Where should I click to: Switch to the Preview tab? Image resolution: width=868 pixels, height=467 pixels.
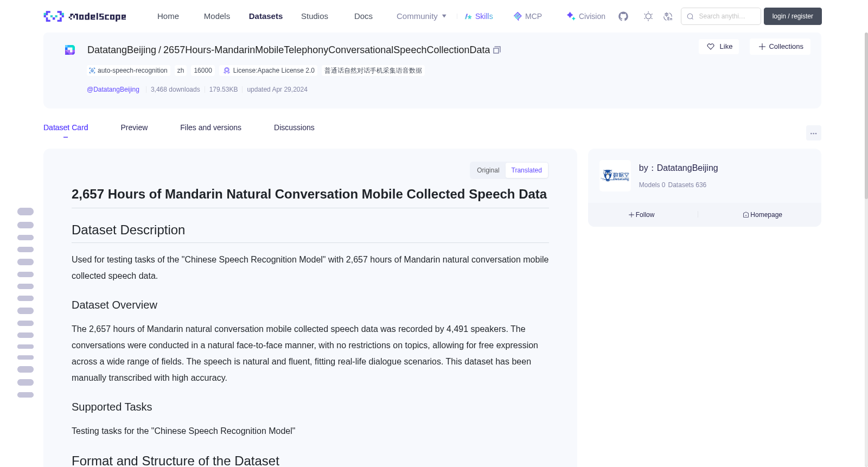[x=134, y=127]
